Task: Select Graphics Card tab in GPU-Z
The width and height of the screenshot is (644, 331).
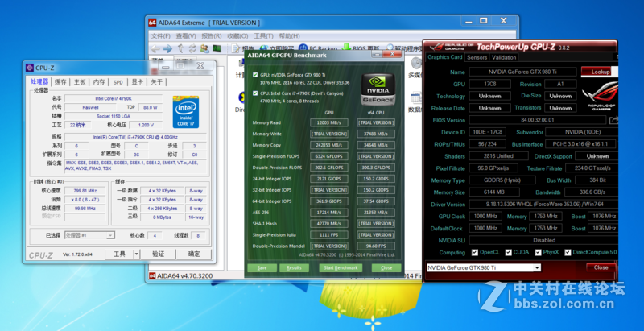Action: [x=445, y=57]
